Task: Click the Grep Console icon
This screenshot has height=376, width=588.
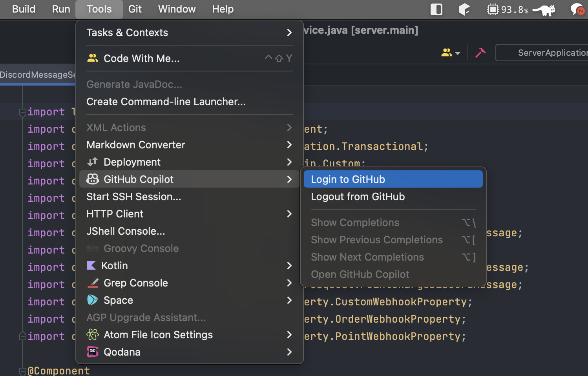Action: [93, 283]
